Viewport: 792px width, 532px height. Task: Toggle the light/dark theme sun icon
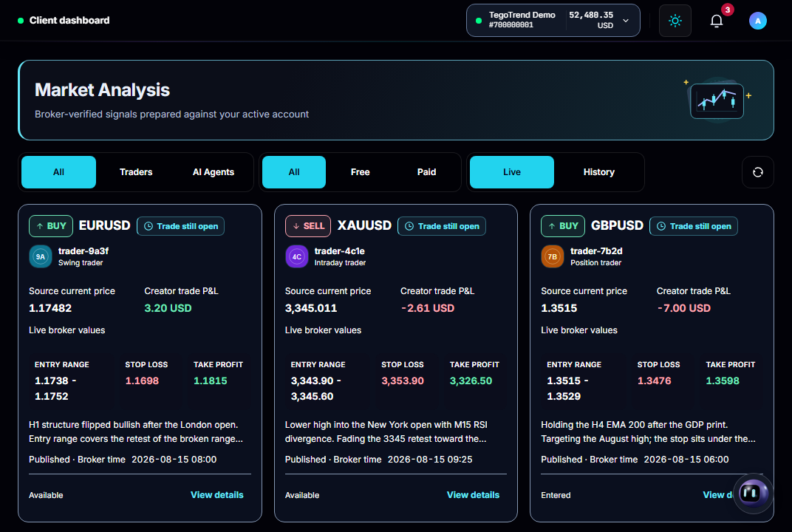675,21
